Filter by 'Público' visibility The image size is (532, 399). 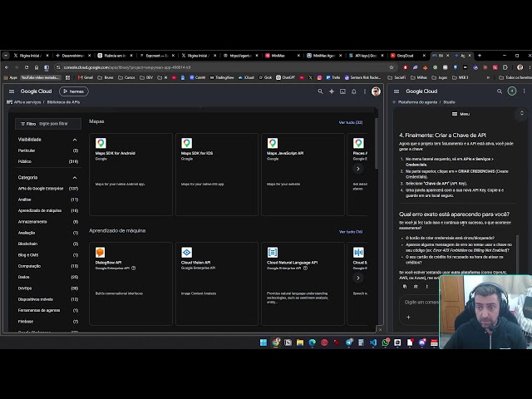[x=48, y=161]
